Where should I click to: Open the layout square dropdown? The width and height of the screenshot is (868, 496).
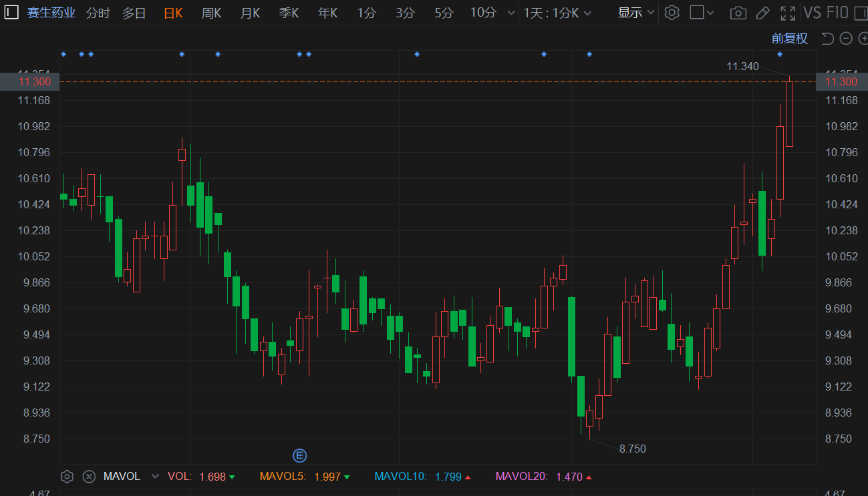pos(702,13)
